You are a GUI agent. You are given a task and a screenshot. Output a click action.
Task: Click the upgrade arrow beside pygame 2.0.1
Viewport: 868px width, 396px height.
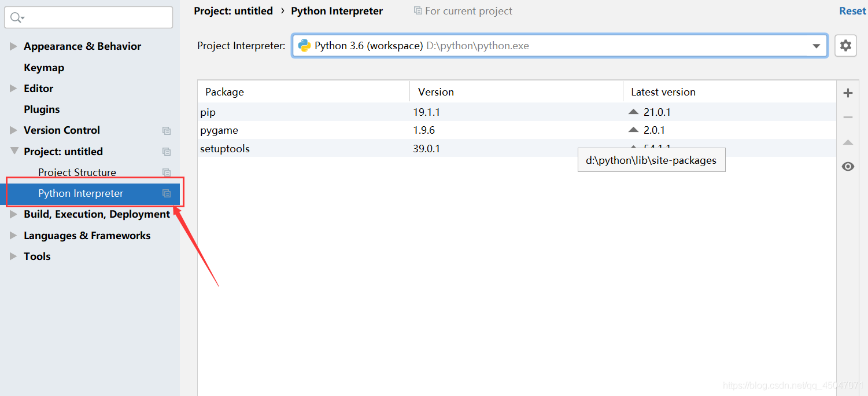click(x=633, y=130)
